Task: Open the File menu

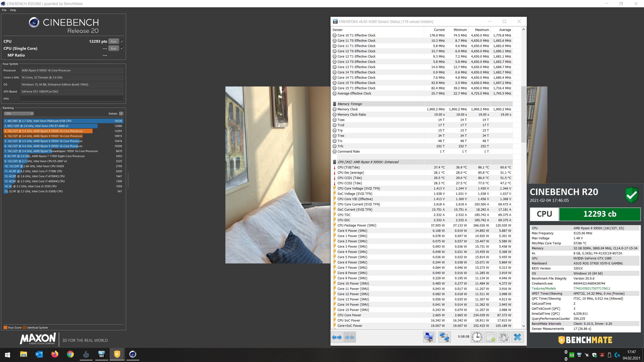Action: point(4,10)
